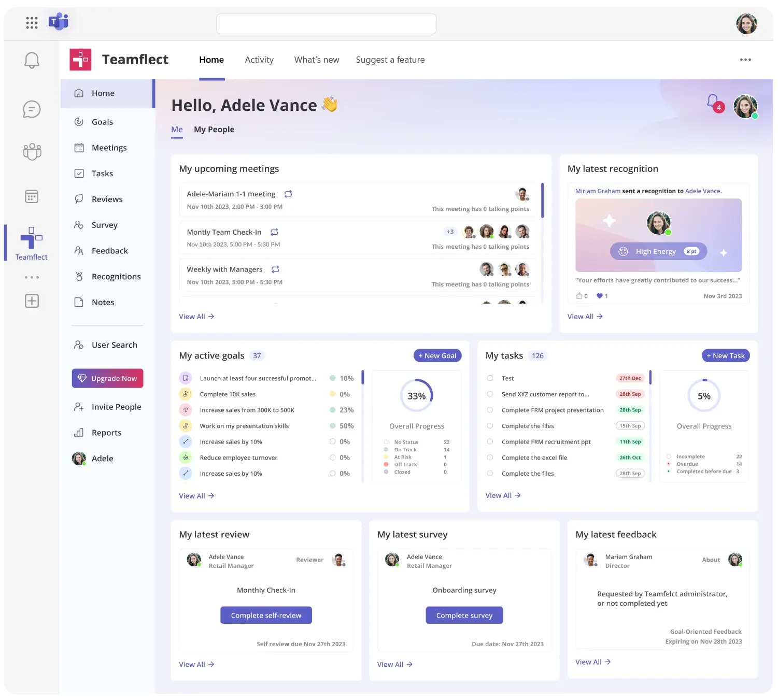Open Teams calendar icon in left rail
The width and height of the screenshot is (778, 700).
pyautogui.click(x=32, y=196)
